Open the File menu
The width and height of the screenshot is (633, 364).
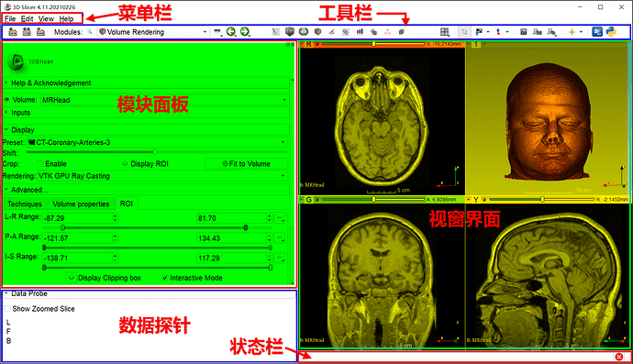pos(10,18)
